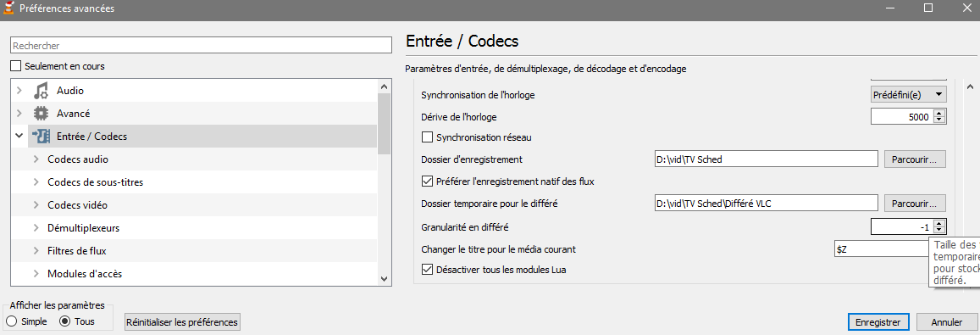The image size is (980, 335).
Task: Click tree scrollbar up arrow
Action: tap(385, 86)
